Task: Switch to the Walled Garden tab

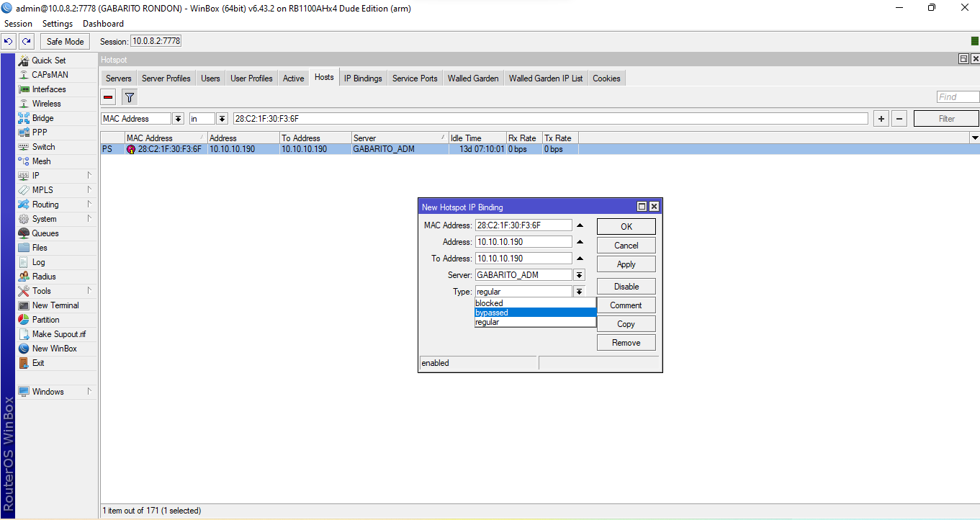Action: 473,79
